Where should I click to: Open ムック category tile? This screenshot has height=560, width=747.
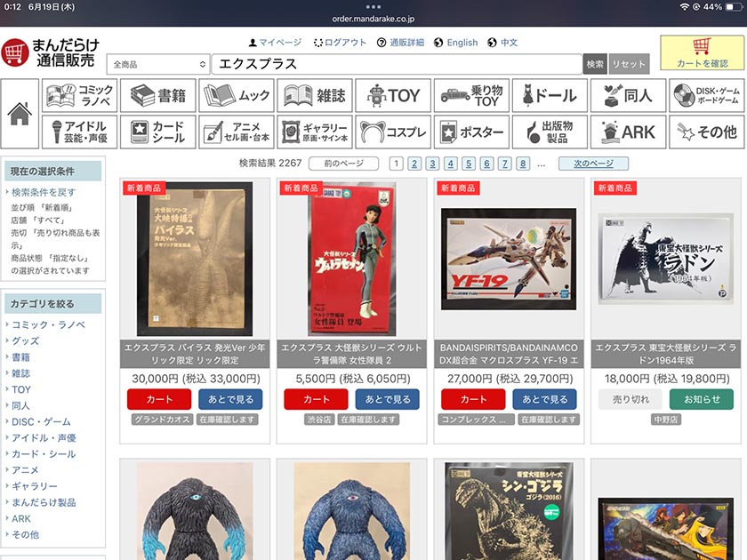coord(237,96)
